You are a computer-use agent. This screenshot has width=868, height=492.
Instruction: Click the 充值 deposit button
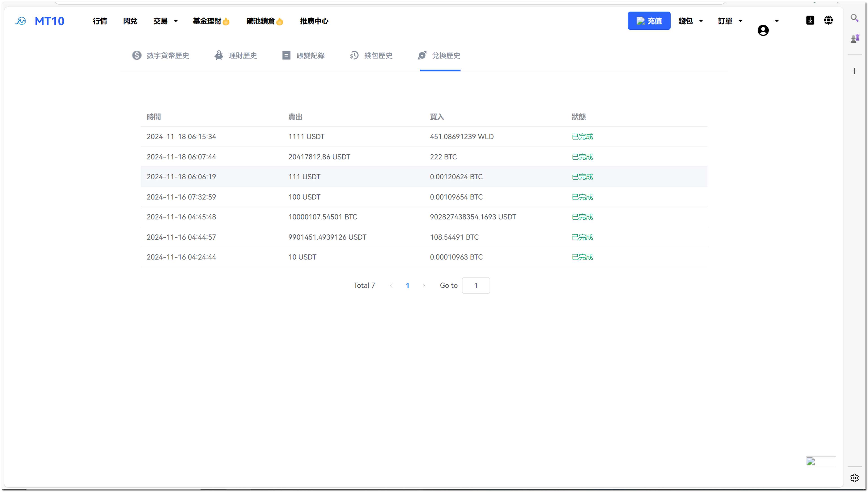coord(648,21)
